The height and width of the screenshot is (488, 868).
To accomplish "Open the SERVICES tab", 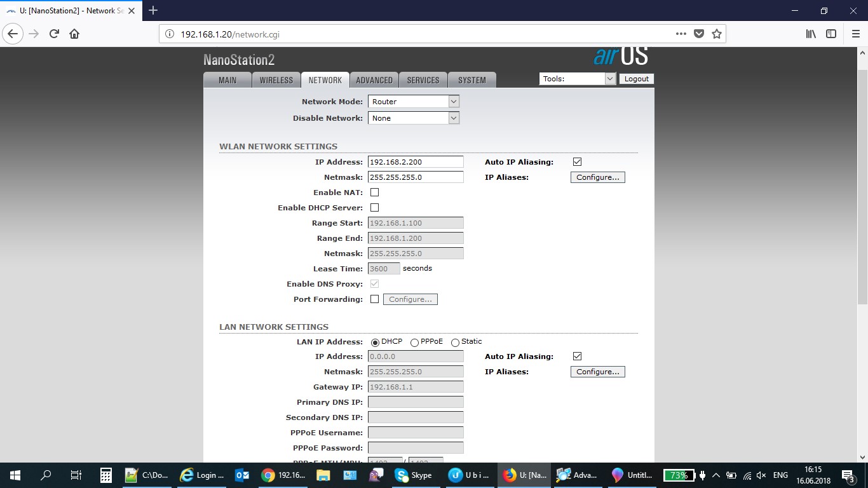I will [423, 80].
